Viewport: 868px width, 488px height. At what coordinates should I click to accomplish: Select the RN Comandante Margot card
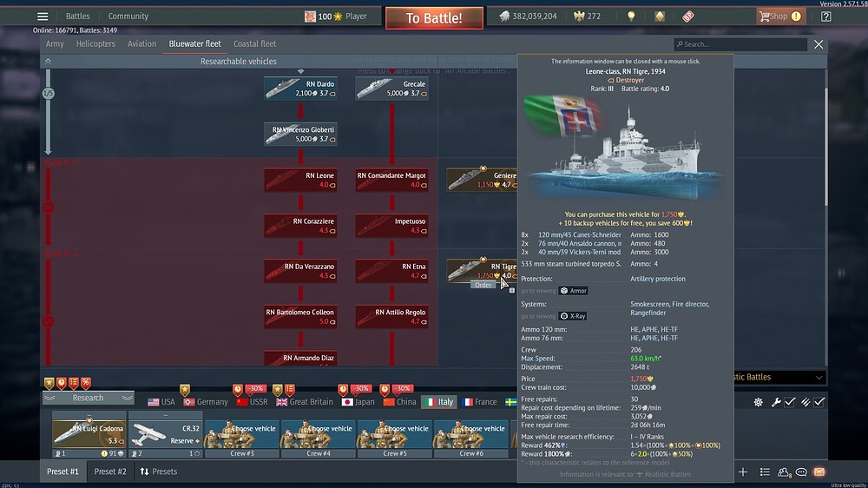pos(392,180)
